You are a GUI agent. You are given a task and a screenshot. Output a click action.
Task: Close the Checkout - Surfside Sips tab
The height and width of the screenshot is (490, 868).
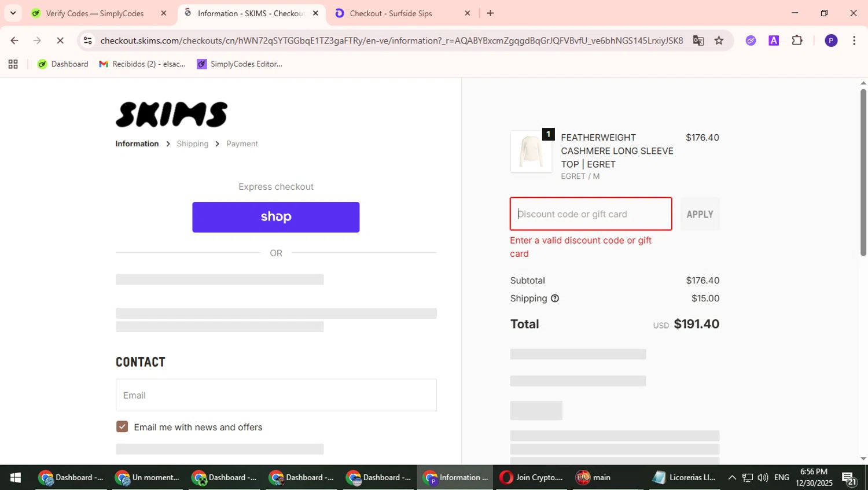pyautogui.click(x=468, y=13)
